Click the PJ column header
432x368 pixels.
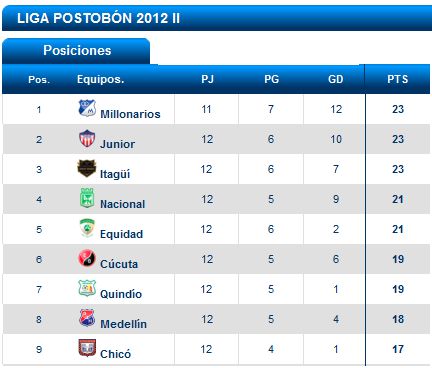207,79
